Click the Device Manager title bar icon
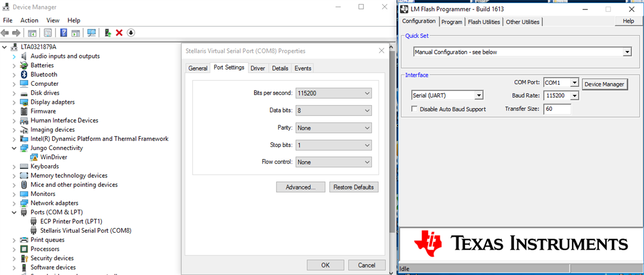 coord(6,7)
